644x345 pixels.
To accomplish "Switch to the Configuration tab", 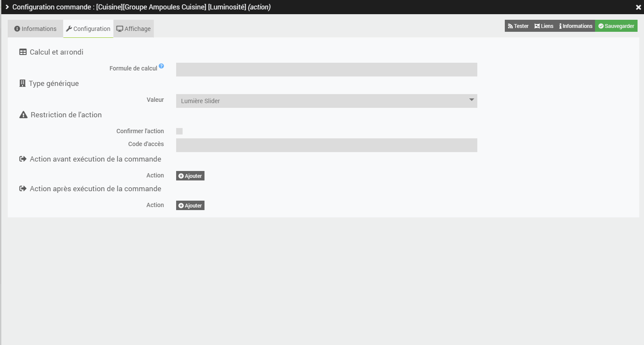I will 88,29.
